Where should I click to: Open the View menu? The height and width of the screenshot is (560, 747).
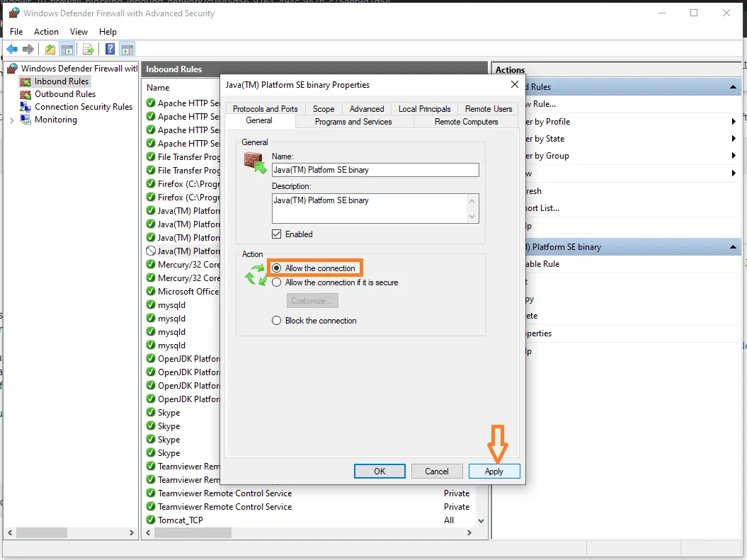pos(79,31)
